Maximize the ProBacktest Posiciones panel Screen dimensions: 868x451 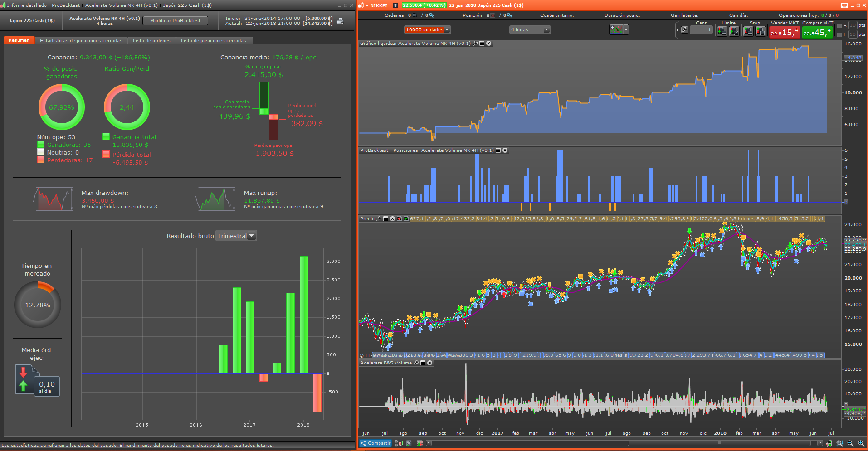coord(498,150)
